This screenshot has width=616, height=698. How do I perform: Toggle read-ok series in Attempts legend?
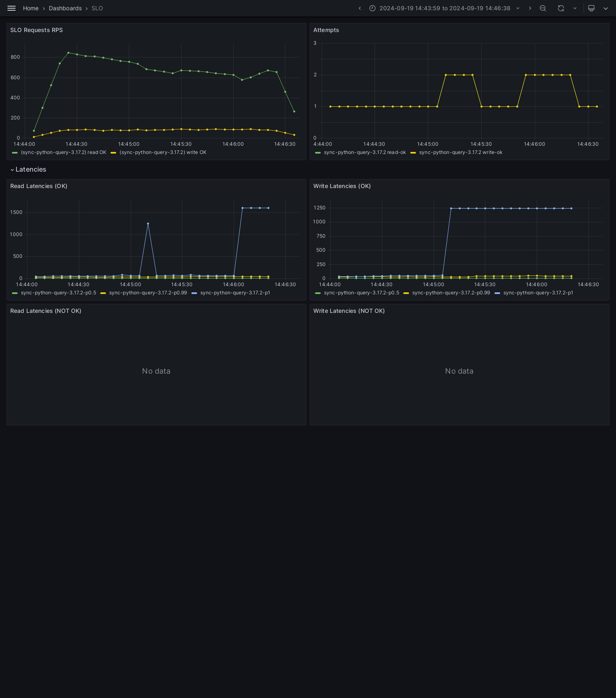[365, 152]
